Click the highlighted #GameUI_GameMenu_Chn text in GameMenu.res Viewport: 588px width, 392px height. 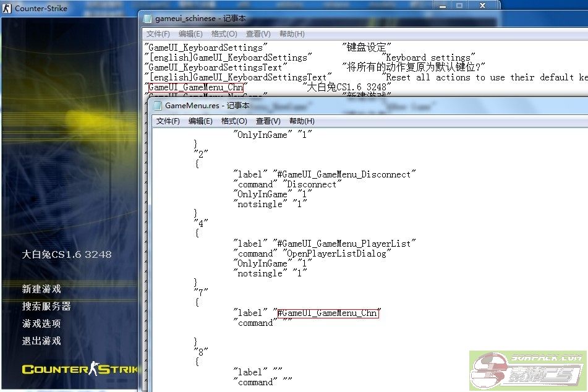click(x=328, y=313)
